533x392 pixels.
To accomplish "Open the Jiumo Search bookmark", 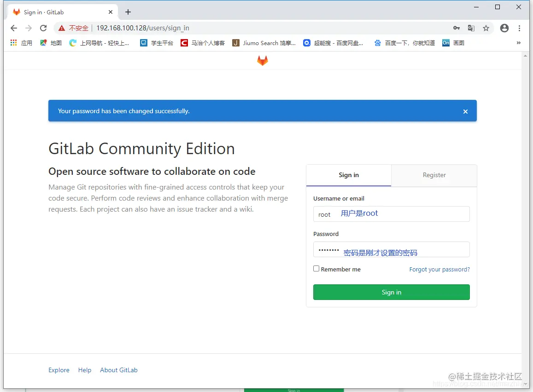I will pyautogui.click(x=264, y=43).
